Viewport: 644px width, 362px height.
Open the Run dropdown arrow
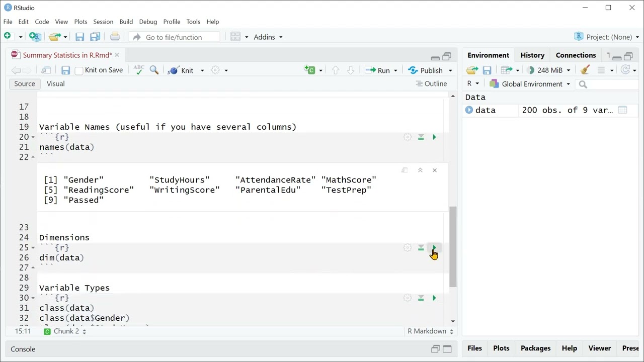(395, 70)
